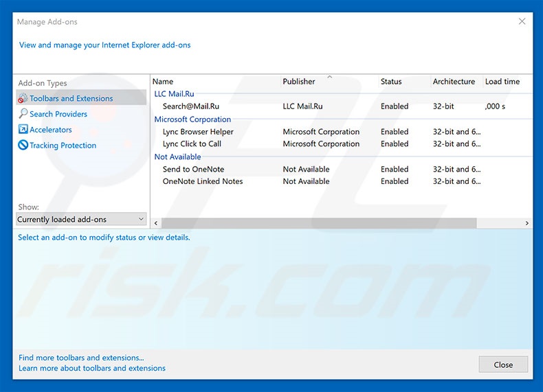The height and width of the screenshot is (392, 543).
Task: Click LLC Mail.Ru publisher cell
Action: 302,106
